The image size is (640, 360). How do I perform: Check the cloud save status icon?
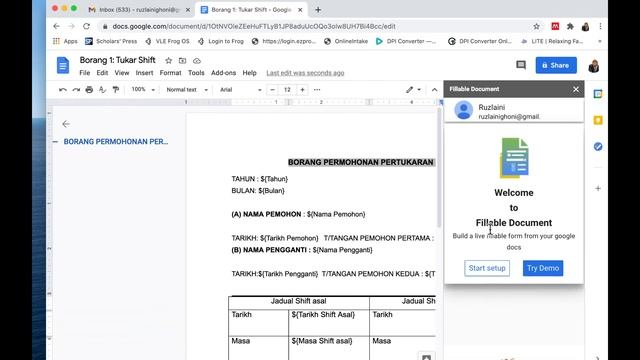tap(197, 61)
